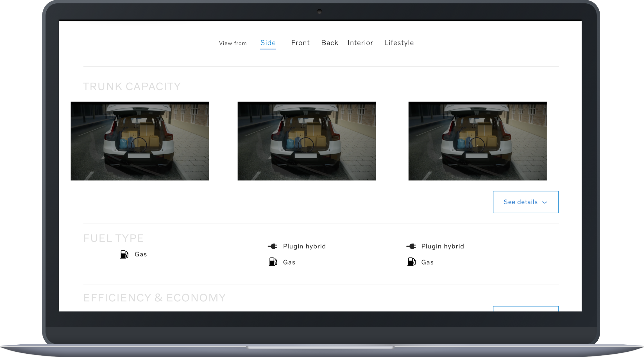The image size is (644, 357).
Task: Click the partially visible Efficiency details button
Action: coord(526,309)
